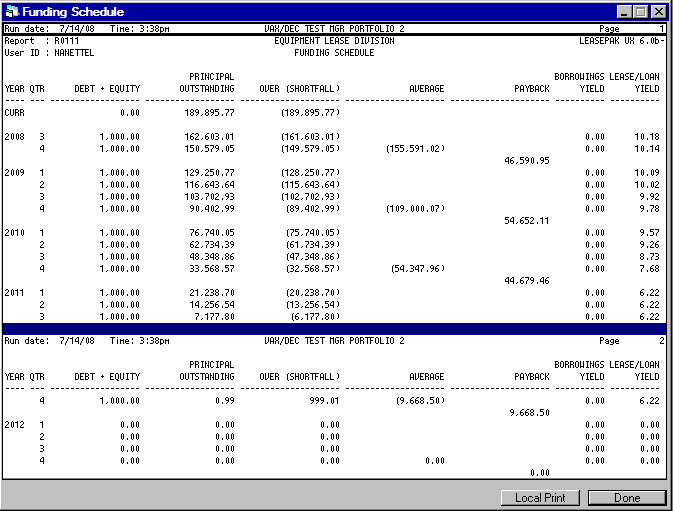
Task: Click principal outstanding value 90,402.99
Action: [x=212, y=209]
